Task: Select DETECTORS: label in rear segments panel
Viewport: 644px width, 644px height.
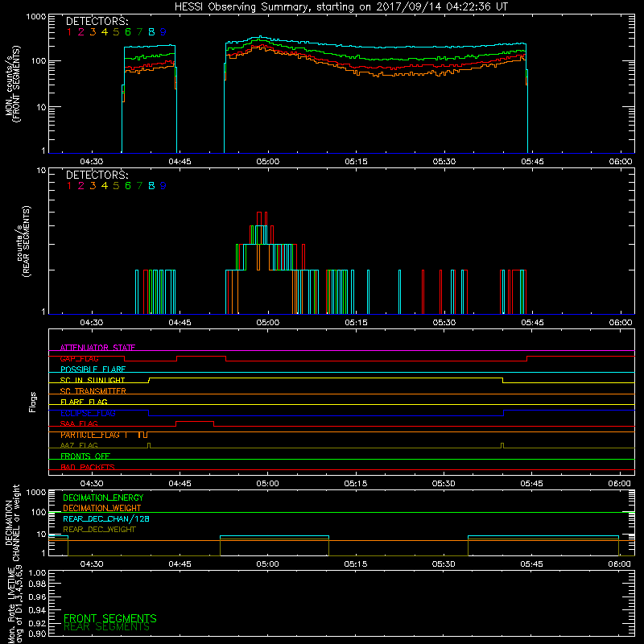Action: click(x=97, y=175)
